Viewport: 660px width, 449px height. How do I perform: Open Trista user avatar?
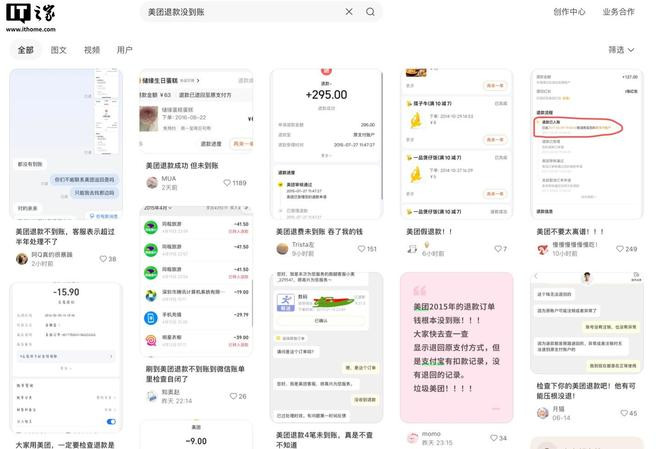pos(282,249)
